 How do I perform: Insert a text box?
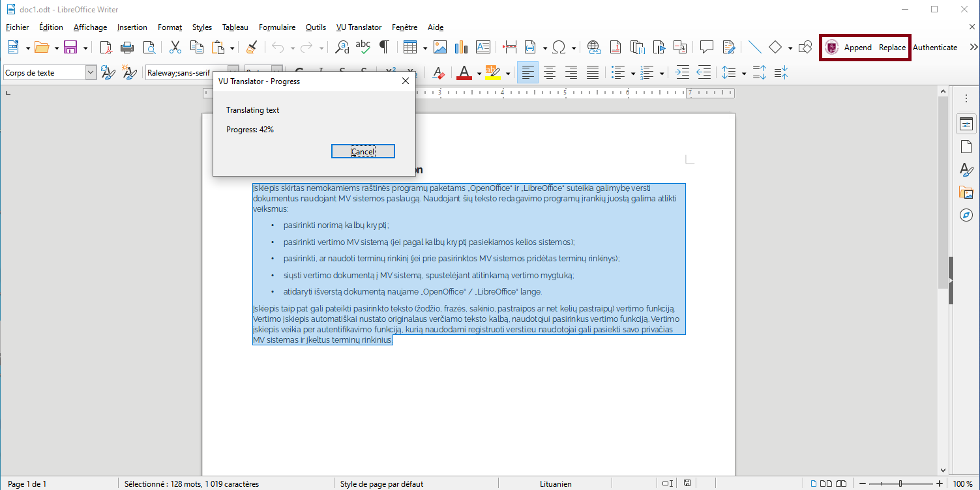tap(483, 47)
